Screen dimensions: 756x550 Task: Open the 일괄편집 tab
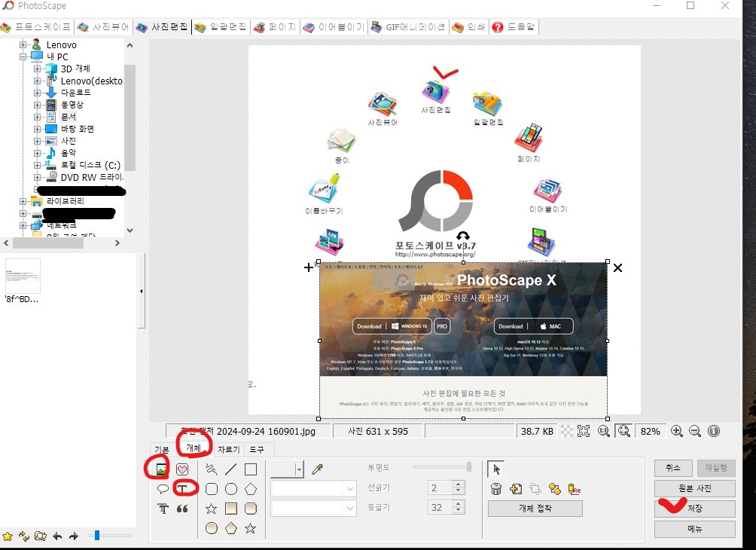pyautogui.click(x=221, y=27)
